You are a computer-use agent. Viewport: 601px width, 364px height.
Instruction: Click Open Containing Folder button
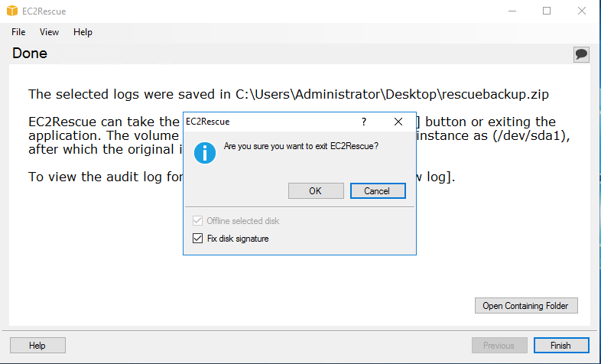coord(526,306)
